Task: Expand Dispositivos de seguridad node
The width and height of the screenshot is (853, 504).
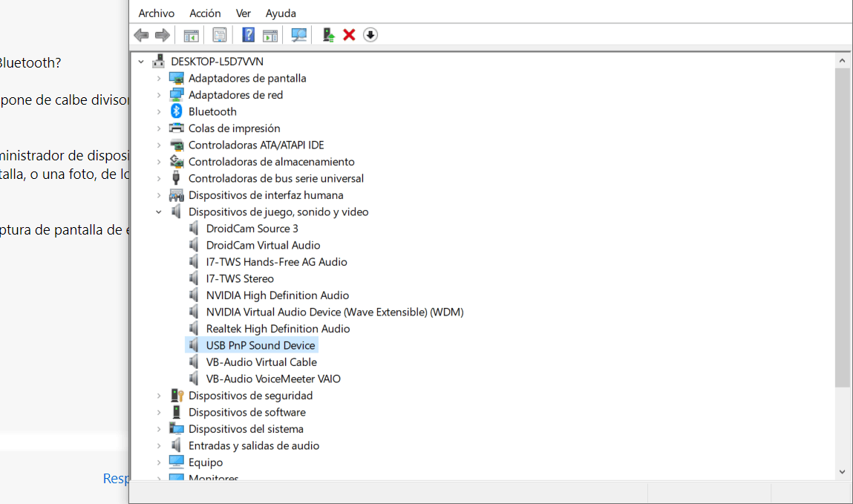Action: [x=159, y=396]
